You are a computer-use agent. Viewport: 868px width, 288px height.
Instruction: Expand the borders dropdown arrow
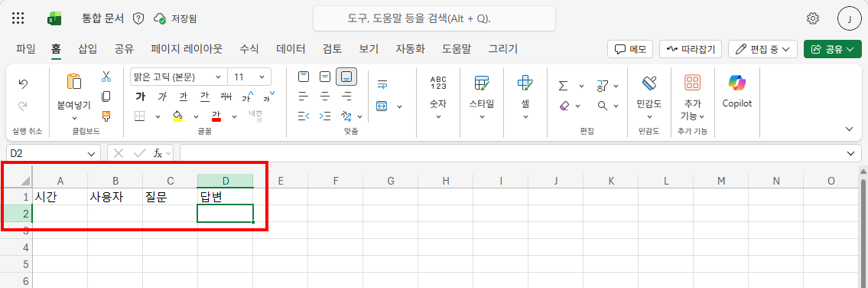158,116
